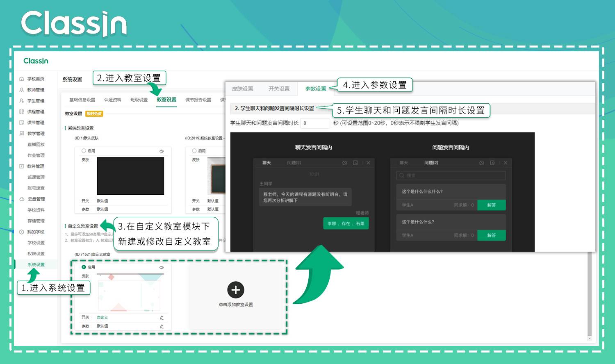Edit 参数 setting of 自定义教室 (pencil icon)
Viewport: 615px width, 364px height.
[162, 326]
